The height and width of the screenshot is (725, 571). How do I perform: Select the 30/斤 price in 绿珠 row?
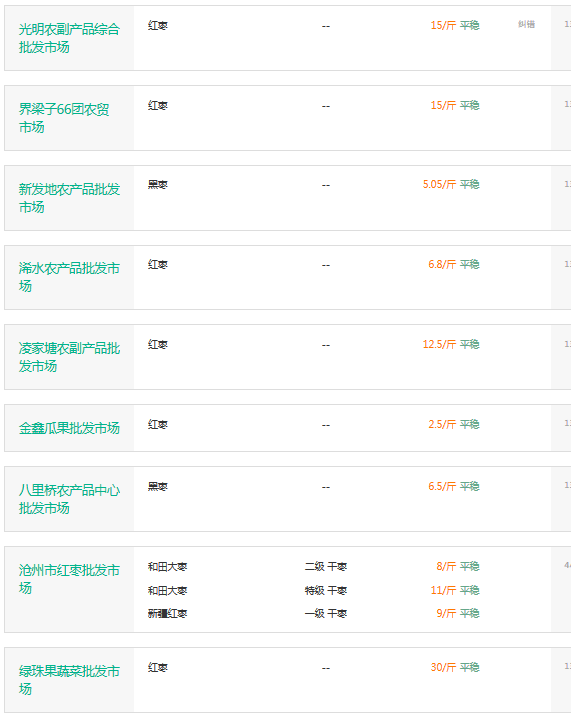[443, 667]
